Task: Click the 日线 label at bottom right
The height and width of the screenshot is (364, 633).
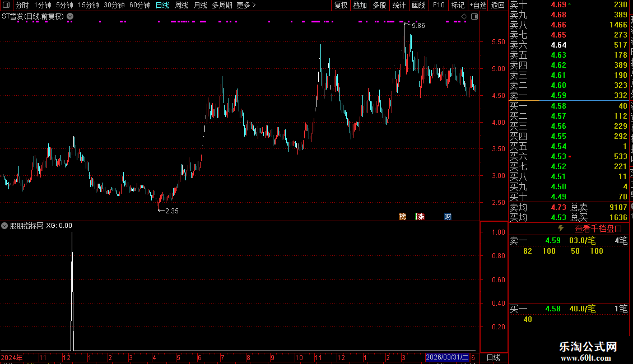Action: tap(494, 357)
